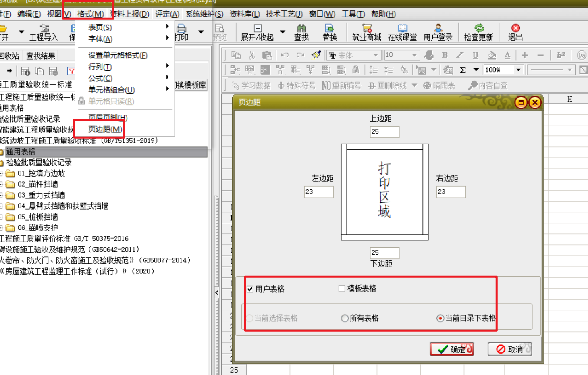Click the 上边距 top margin field
The height and width of the screenshot is (375, 588).
384,132
